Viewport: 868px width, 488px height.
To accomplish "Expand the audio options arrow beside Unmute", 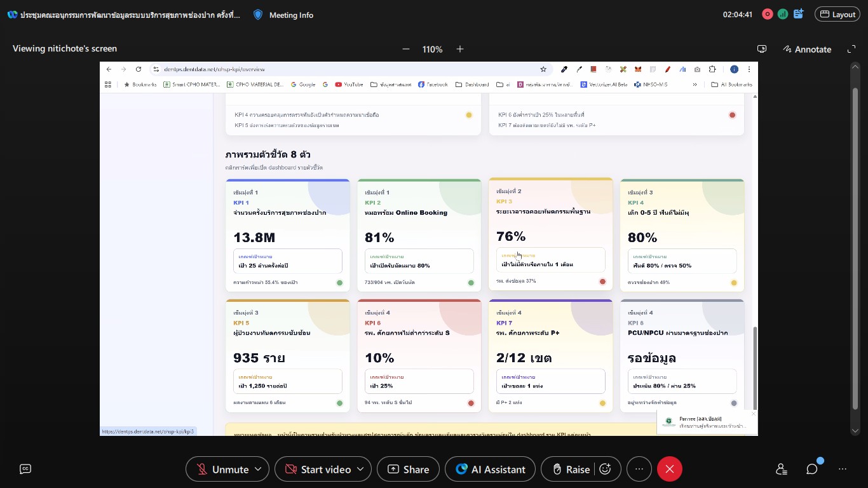I will coord(258,469).
